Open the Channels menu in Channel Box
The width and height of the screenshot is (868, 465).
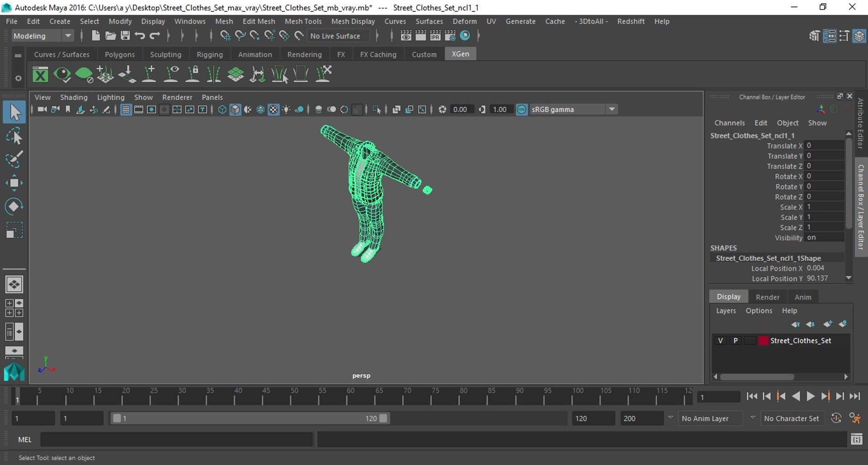(x=729, y=123)
